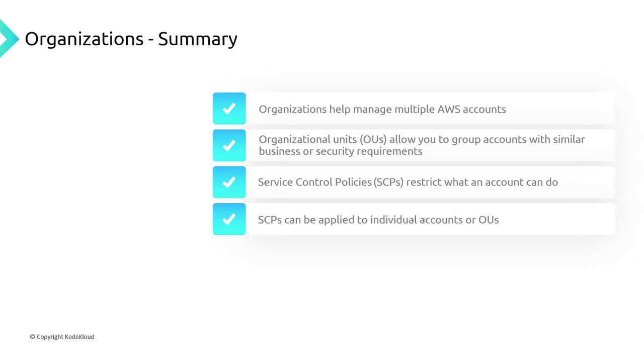The image size is (644, 362).
Task: Click the checkmark beside 'Organizations help manage multiple AWS accounts'
Action: point(229,109)
